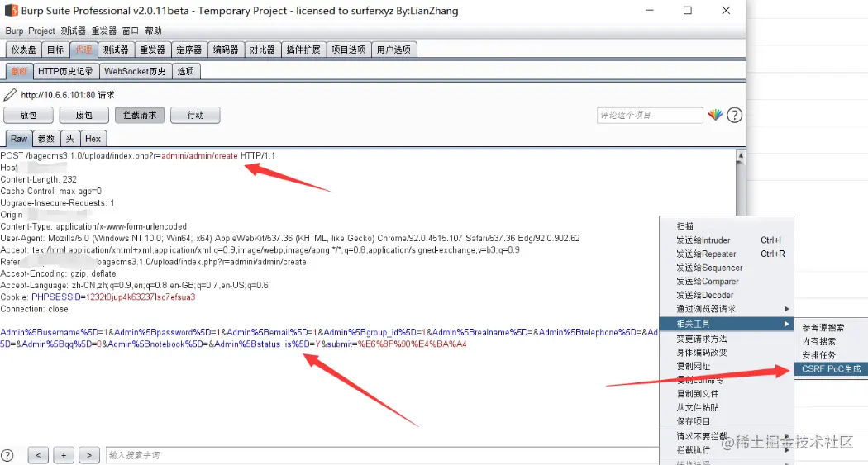Screen dimensions: 868x465
Task: Open the WebSocket历史 sub-tab
Action: click(135, 71)
